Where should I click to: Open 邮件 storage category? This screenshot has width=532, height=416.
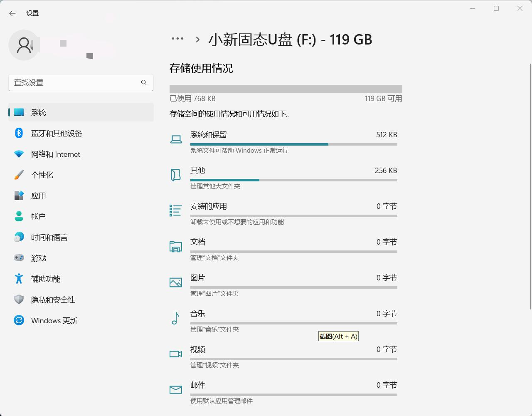pyautogui.click(x=283, y=393)
